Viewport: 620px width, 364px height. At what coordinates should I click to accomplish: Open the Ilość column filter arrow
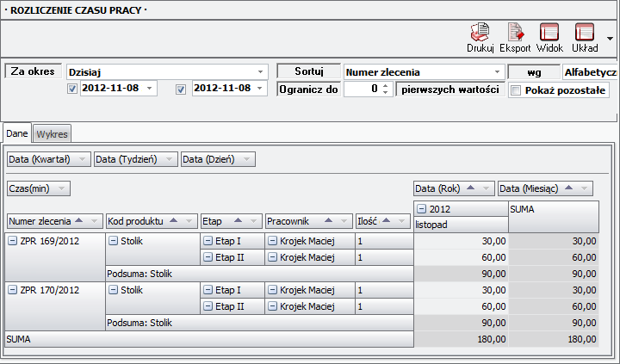(x=402, y=221)
